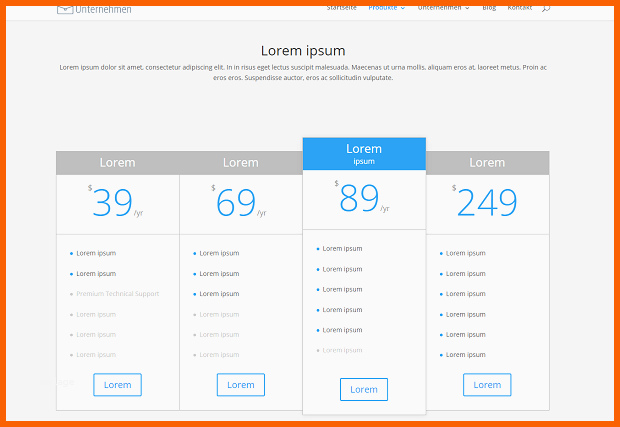620x427 pixels.
Task: Click the $39 per year price
Action: pos(113,203)
